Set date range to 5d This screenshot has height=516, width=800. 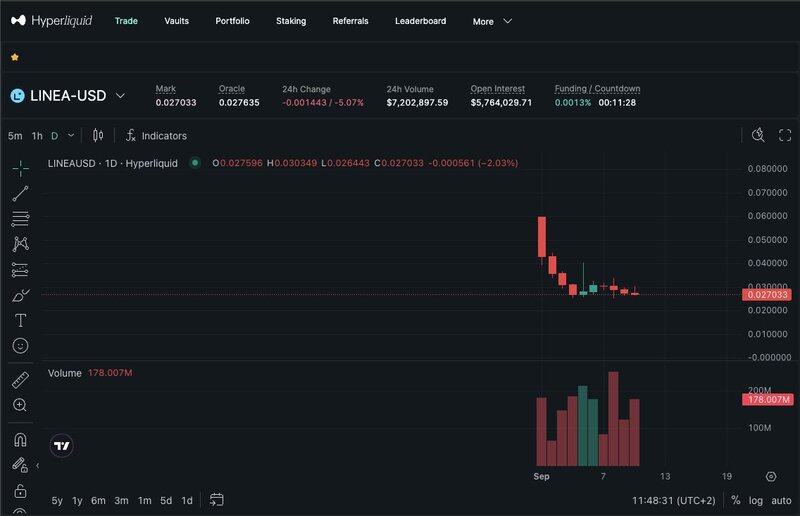point(166,501)
